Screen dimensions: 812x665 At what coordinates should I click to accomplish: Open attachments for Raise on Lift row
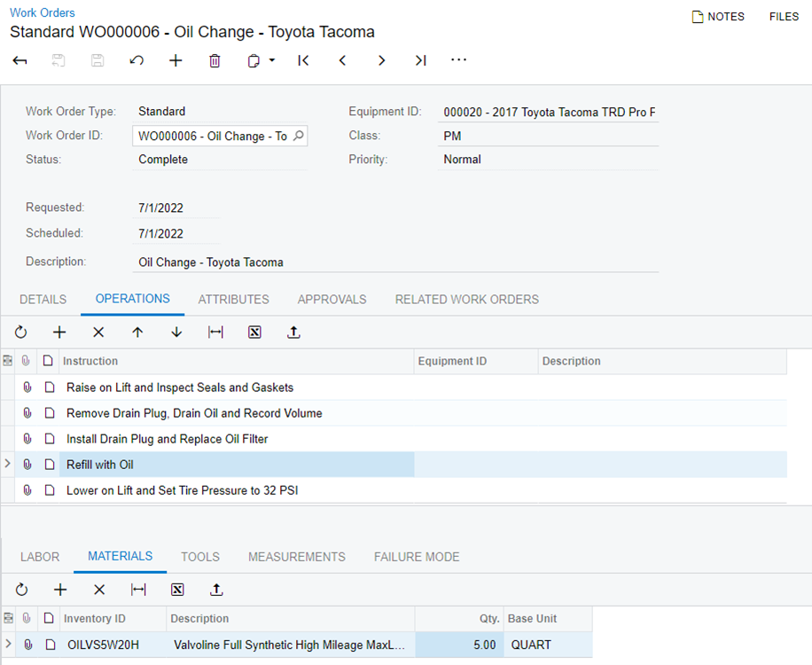point(27,387)
